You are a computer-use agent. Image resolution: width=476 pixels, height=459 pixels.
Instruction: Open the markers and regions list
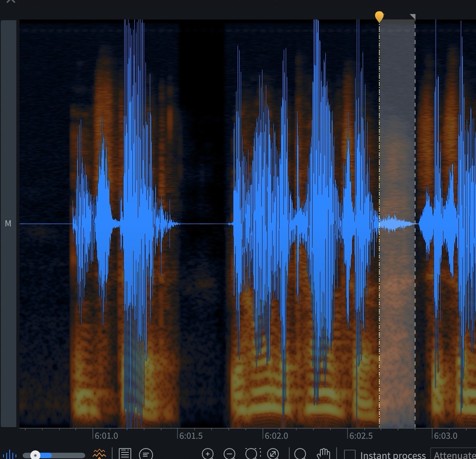point(124,453)
